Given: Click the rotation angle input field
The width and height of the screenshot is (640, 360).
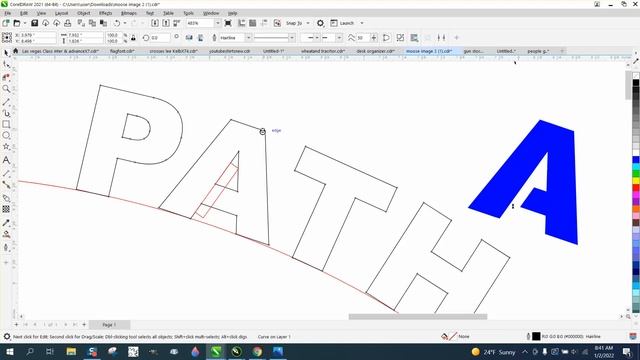Looking at the screenshot, I should tap(160, 38).
